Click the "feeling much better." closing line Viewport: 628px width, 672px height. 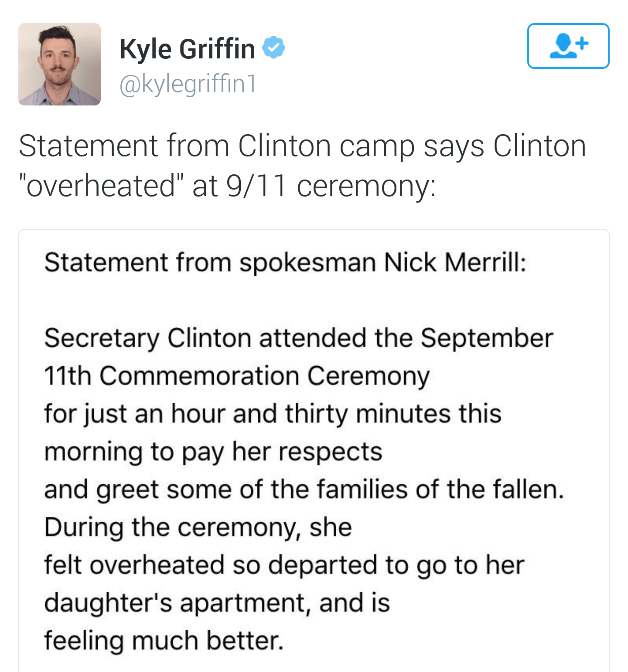pyautogui.click(x=164, y=641)
